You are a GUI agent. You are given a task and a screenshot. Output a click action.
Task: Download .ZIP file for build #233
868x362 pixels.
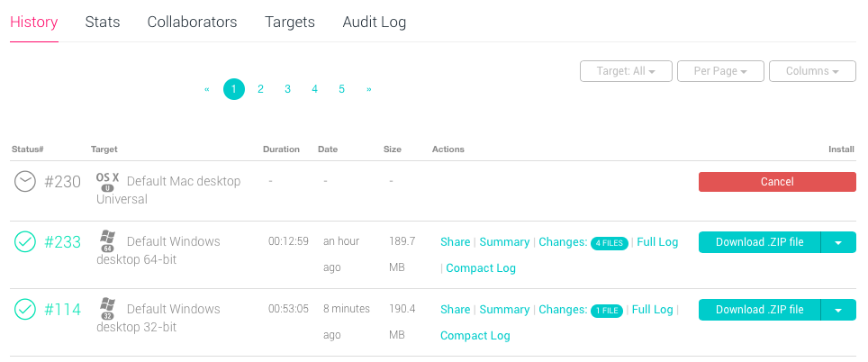(x=759, y=242)
